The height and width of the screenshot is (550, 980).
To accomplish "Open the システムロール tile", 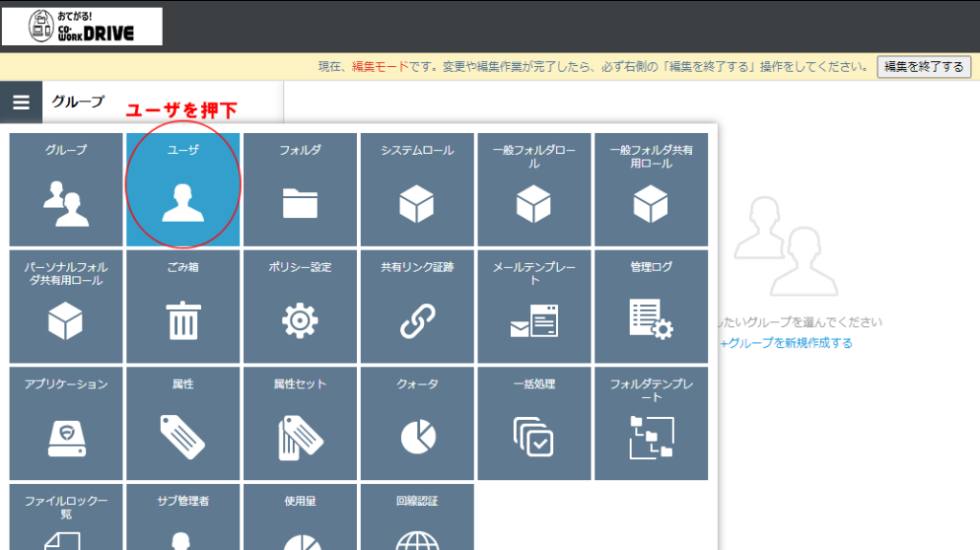I will tap(417, 189).
